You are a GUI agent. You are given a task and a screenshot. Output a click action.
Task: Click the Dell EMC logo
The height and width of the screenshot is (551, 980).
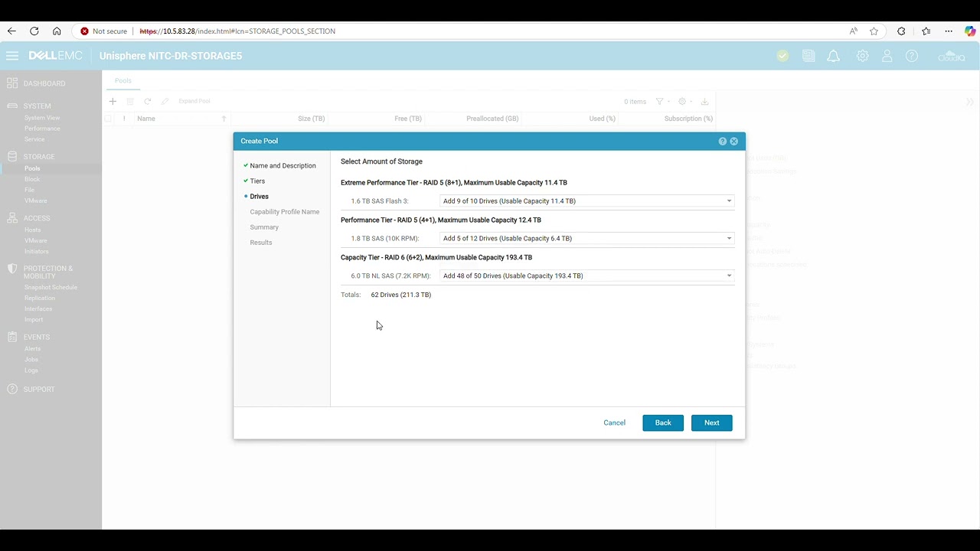55,56
